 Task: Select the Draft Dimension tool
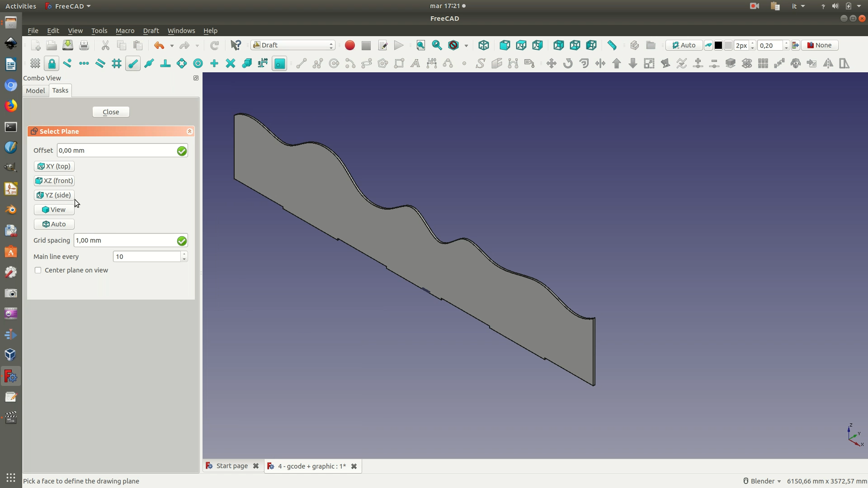click(432, 64)
